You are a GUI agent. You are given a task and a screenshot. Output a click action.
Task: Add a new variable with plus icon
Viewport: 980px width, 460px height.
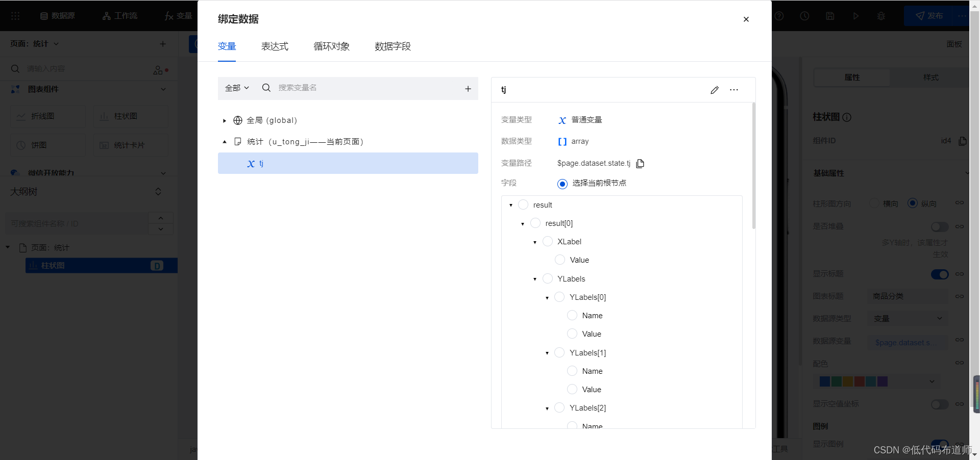click(x=468, y=89)
